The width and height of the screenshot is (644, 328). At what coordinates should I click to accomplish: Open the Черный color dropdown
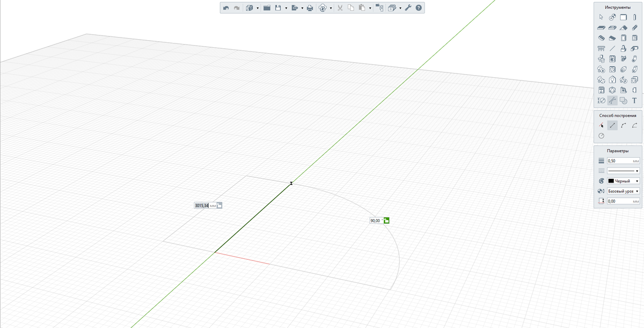tap(623, 181)
